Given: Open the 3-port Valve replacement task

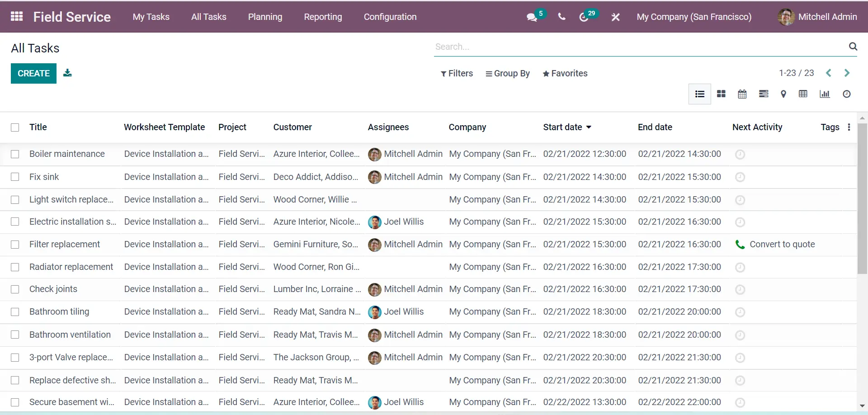Looking at the screenshot, I should (x=71, y=357).
